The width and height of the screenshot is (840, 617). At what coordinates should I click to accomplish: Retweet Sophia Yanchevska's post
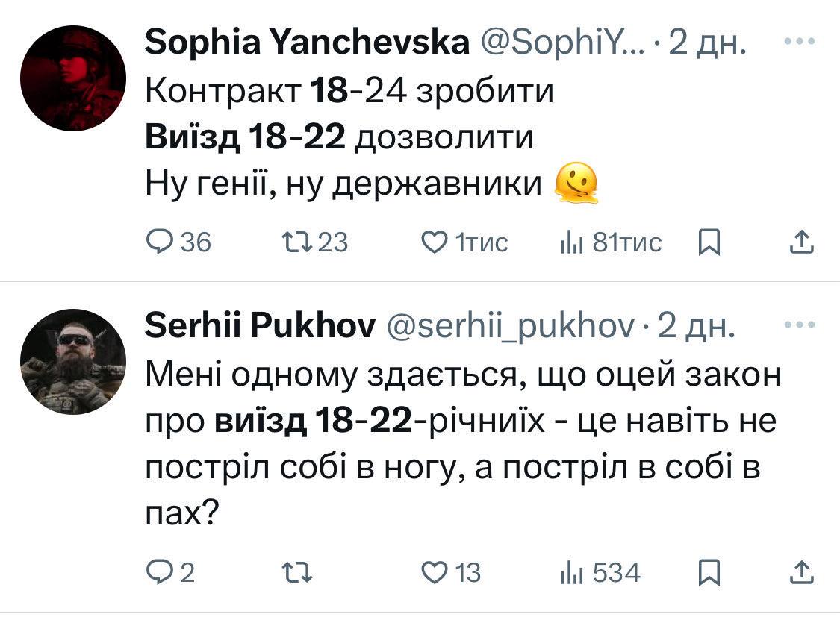click(x=291, y=242)
